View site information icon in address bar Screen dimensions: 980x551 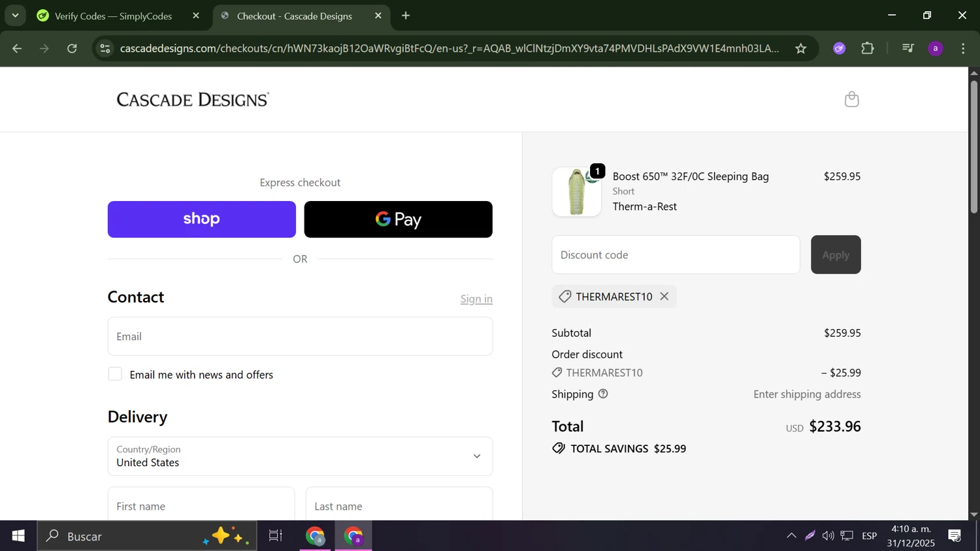click(105, 48)
